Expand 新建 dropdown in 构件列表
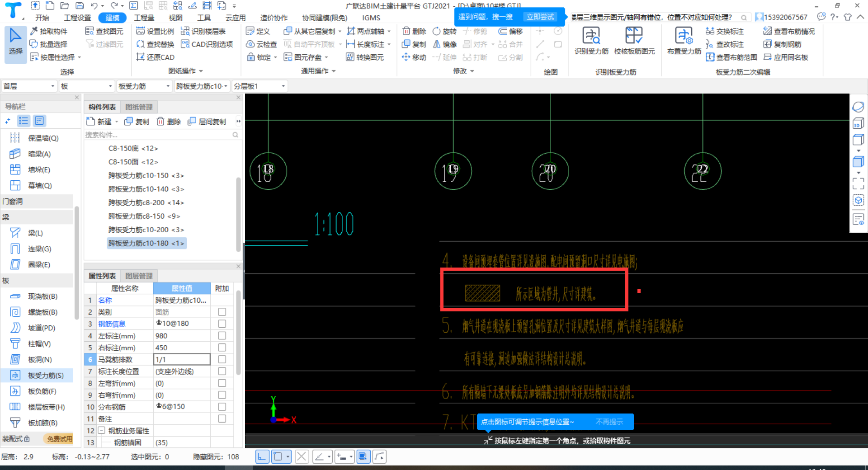This screenshot has height=470, width=868. click(117, 122)
